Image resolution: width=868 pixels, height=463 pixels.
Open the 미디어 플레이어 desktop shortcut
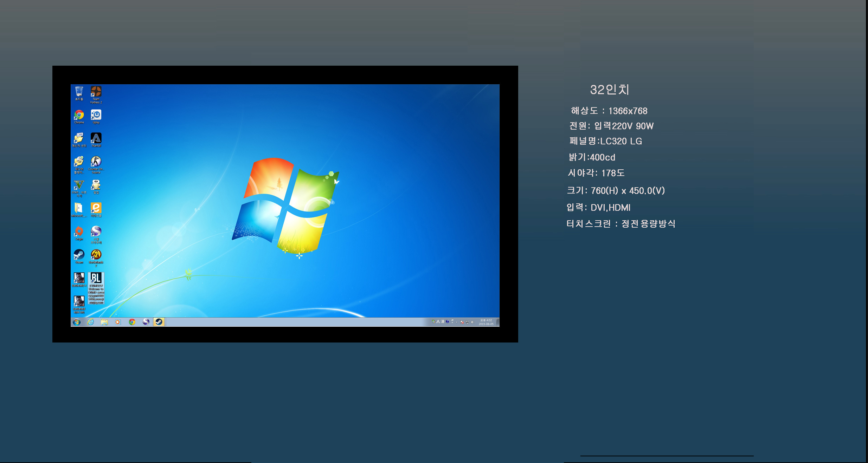tap(79, 165)
